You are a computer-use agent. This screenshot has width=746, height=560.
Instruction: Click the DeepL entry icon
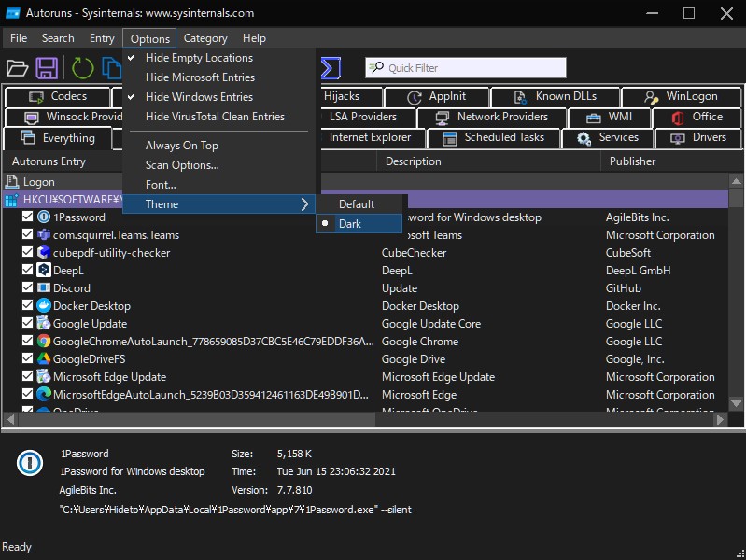(x=44, y=270)
